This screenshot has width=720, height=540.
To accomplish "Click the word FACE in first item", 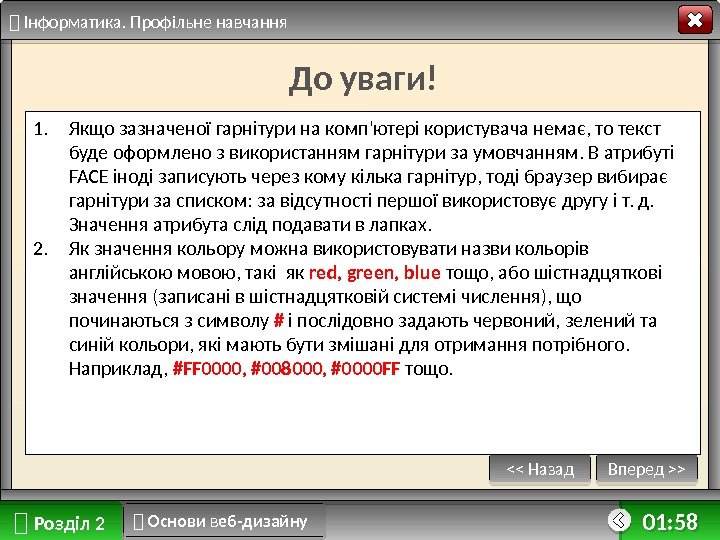I will [x=89, y=177].
